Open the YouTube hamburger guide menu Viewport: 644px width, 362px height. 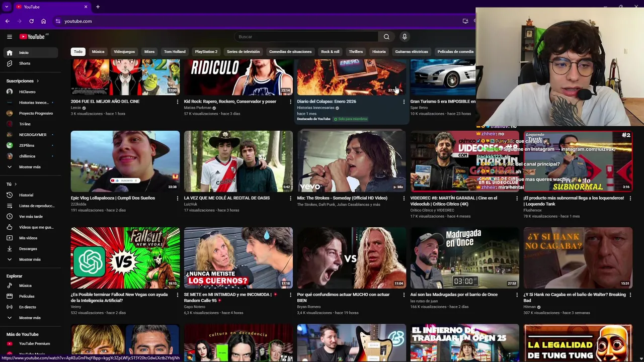[x=9, y=37]
